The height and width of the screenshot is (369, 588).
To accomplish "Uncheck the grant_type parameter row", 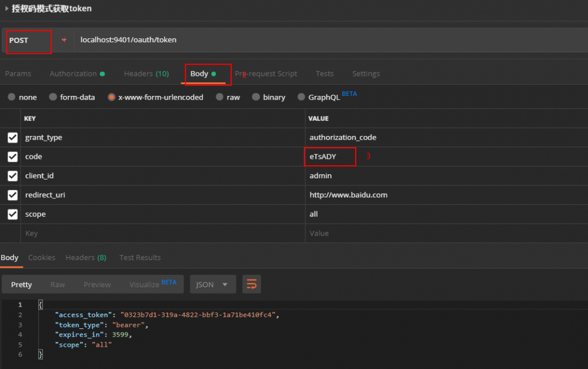I will pyautogui.click(x=11, y=137).
